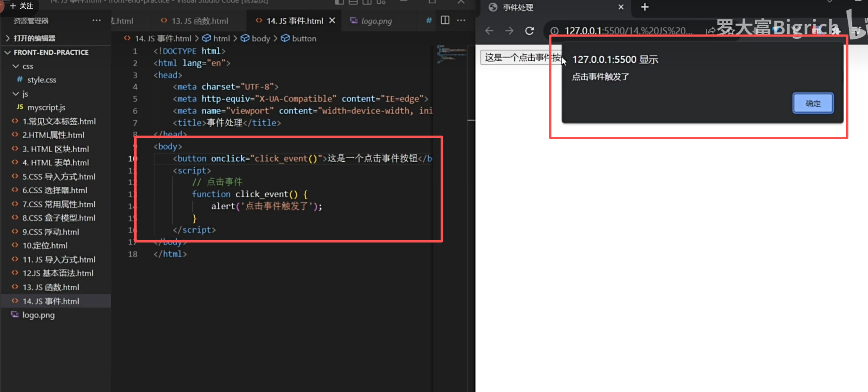Click the alert('点击事件触发了') code line
Image resolution: width=868 pixels, height=392 pixels.
[266, 206]
